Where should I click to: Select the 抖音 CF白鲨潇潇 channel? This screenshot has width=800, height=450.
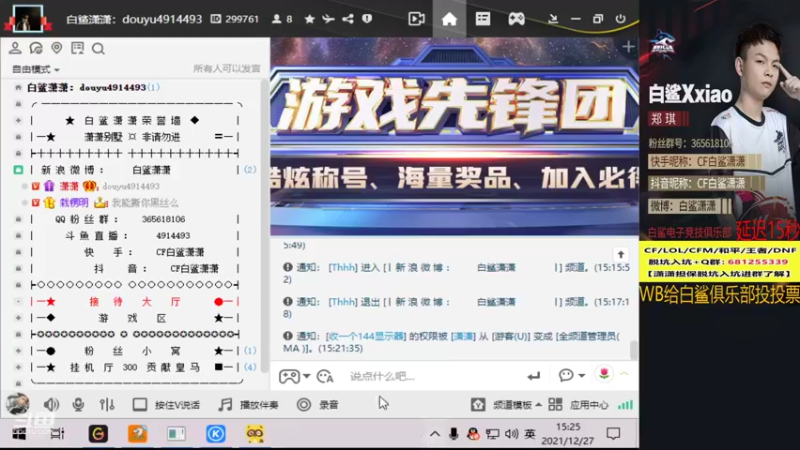134,268
